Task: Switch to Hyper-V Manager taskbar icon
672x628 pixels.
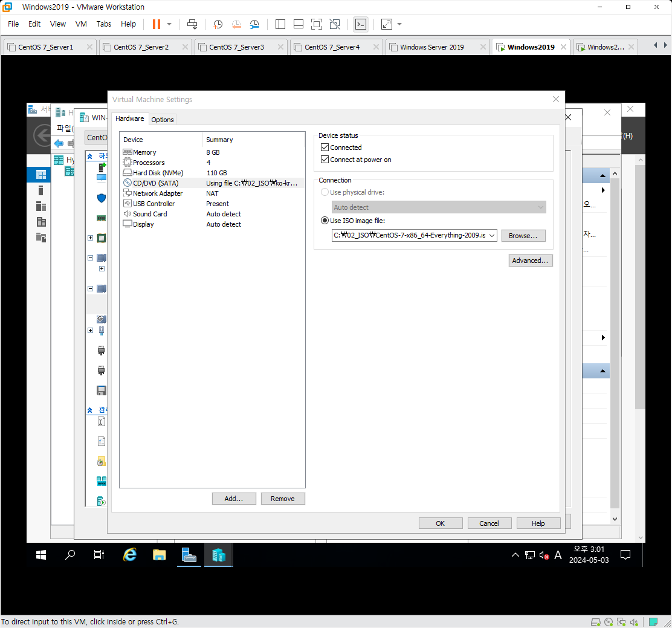Action: tap(219, 555)
